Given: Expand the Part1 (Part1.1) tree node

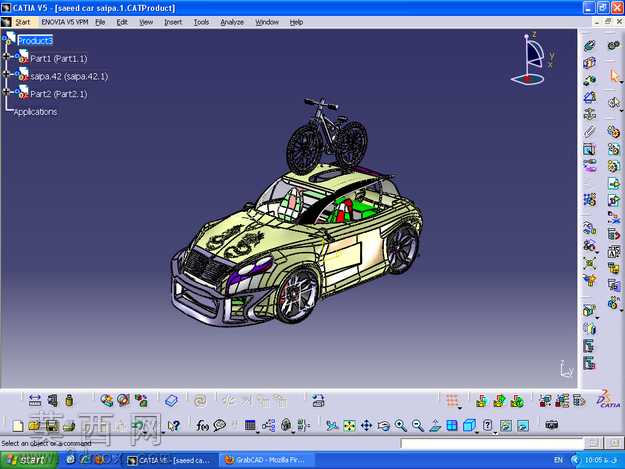Looking at the screenshot, I should pos(6,57).
